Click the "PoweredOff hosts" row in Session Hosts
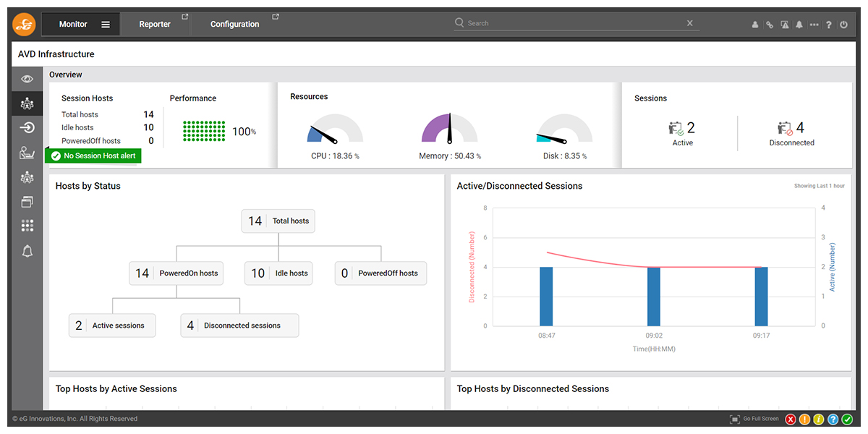This screenshot has width=868, height=434. pyautogui.click(x=108, y=141)
